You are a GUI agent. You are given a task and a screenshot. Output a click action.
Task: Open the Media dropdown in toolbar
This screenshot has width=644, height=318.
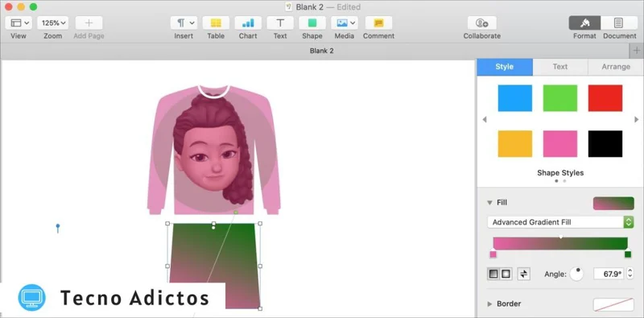coord(345,23)
